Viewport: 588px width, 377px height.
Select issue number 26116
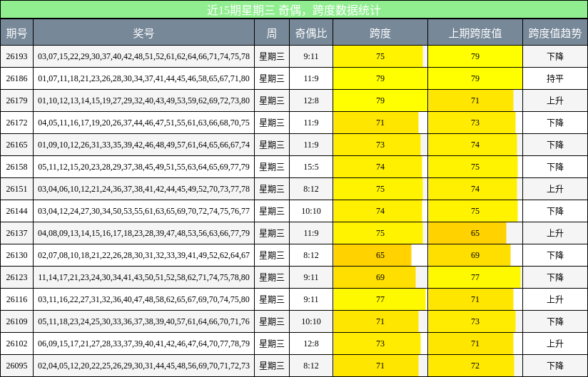[x=17, y=299]
